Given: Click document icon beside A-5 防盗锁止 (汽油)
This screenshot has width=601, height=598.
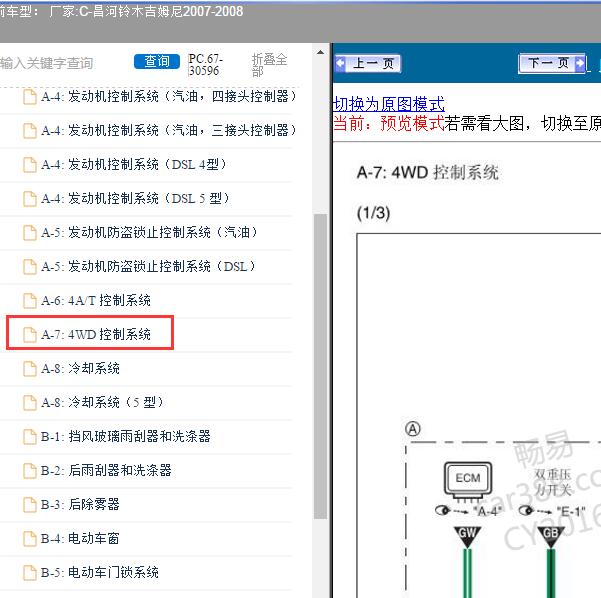Looking at the screenshot, I should (30, 233).
